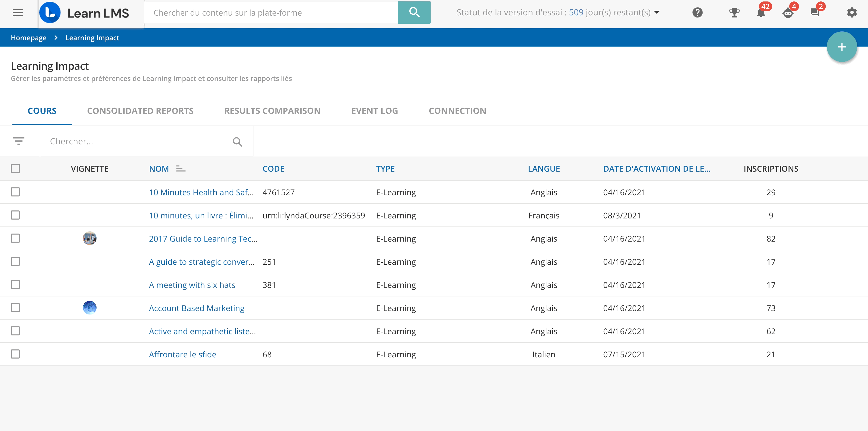Screen dimensions: 868x431
Task: Open the hamburger main menu
Action: (x=18, y=13)
